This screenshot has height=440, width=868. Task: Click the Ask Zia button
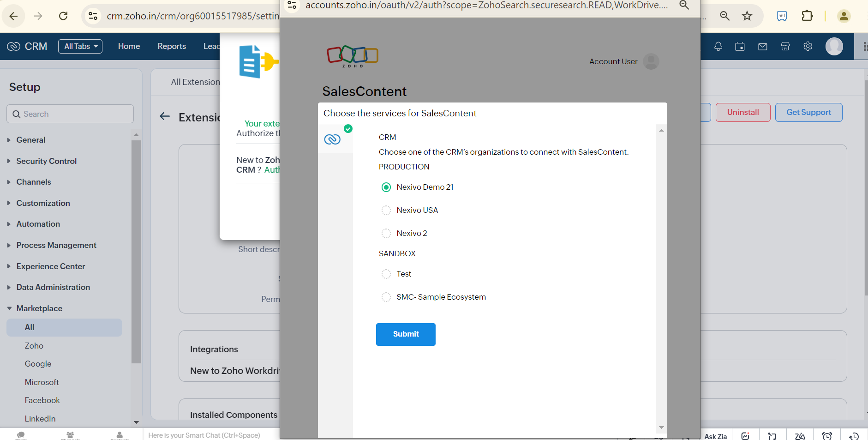pos(715,436)
